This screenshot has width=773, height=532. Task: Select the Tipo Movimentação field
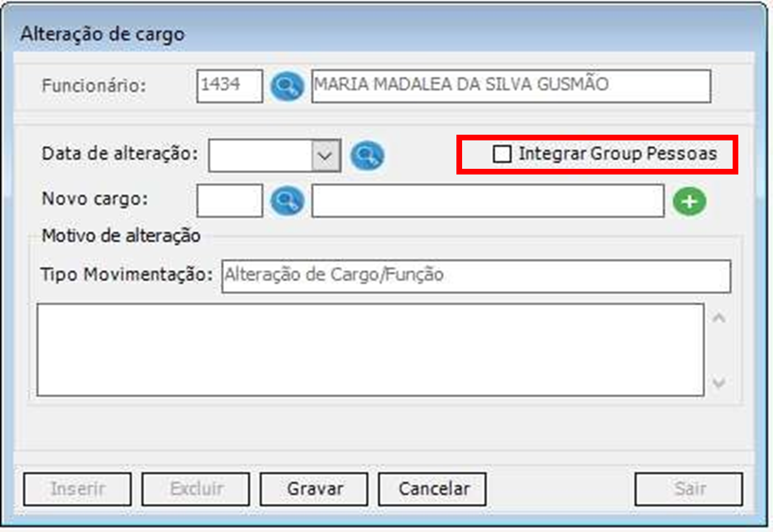tap(476, 276)
